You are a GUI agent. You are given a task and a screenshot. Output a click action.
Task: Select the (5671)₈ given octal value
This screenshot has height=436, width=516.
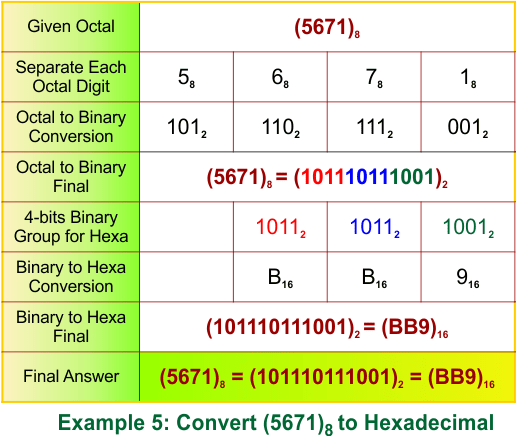click(x=327, y=27)
